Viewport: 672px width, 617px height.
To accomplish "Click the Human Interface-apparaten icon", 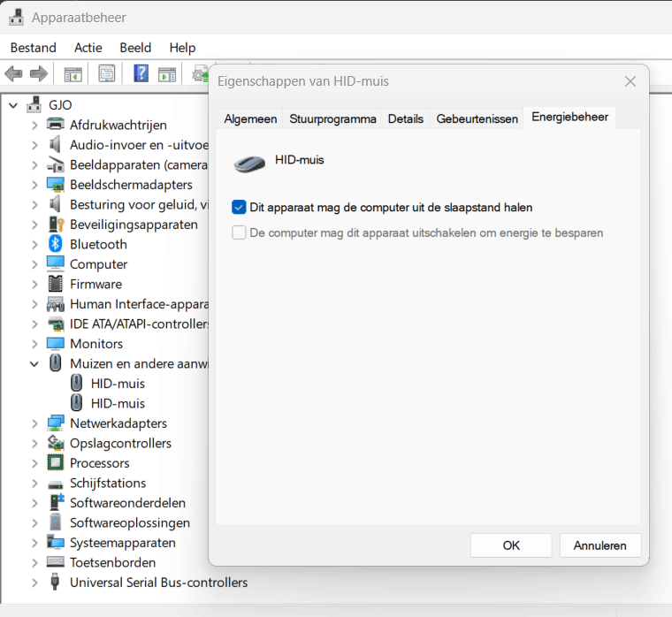I will [56, 304].
